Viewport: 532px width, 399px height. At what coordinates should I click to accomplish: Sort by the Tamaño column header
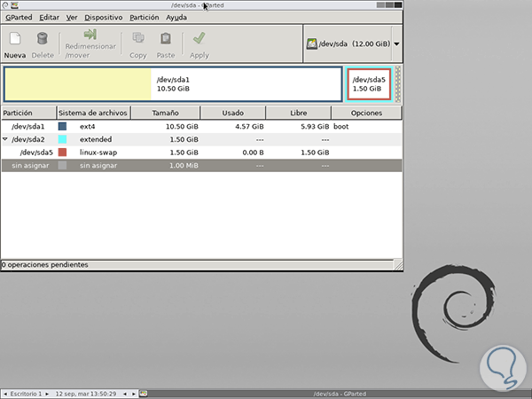pyautogui.click(x=165, y=113)
